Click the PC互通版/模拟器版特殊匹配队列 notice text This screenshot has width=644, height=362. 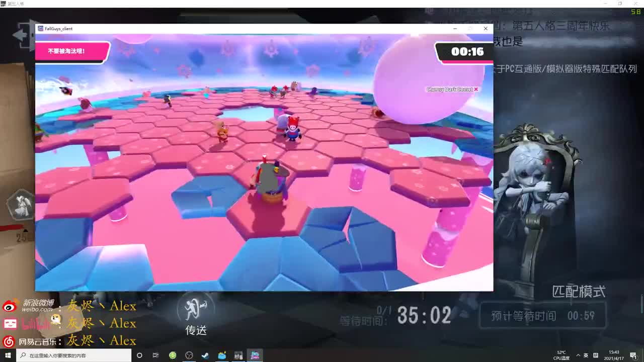pyautogui.click(x=571, y=69)
